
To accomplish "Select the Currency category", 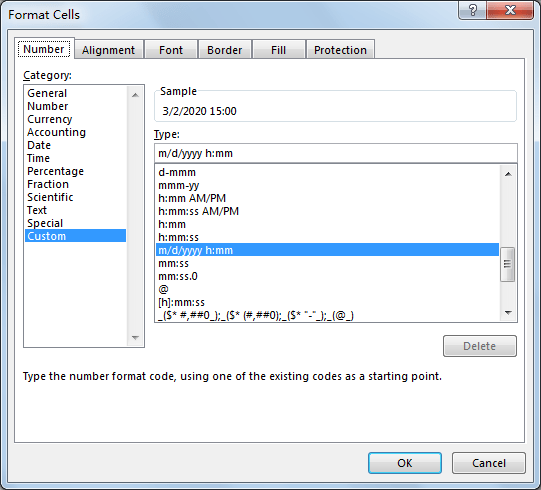I will tap(75, 119).
